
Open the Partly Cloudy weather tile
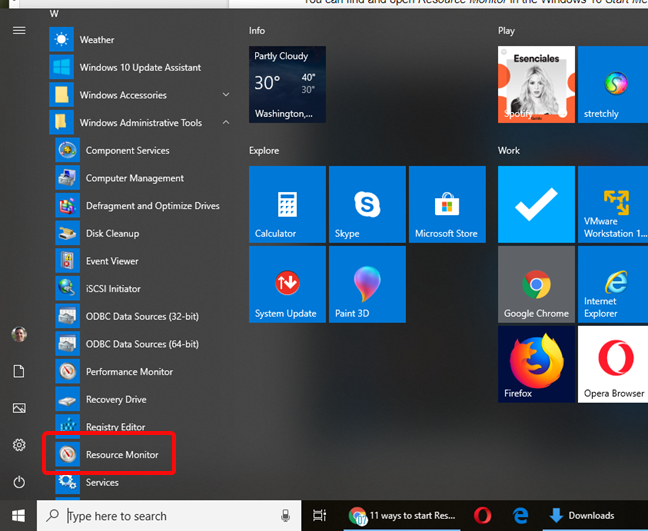[287, 84]
